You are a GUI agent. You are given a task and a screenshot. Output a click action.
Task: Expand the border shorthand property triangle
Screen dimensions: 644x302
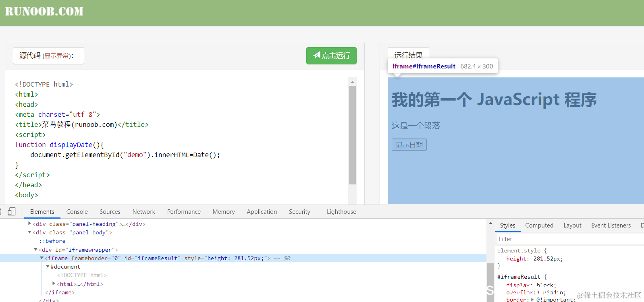(532, 300)
